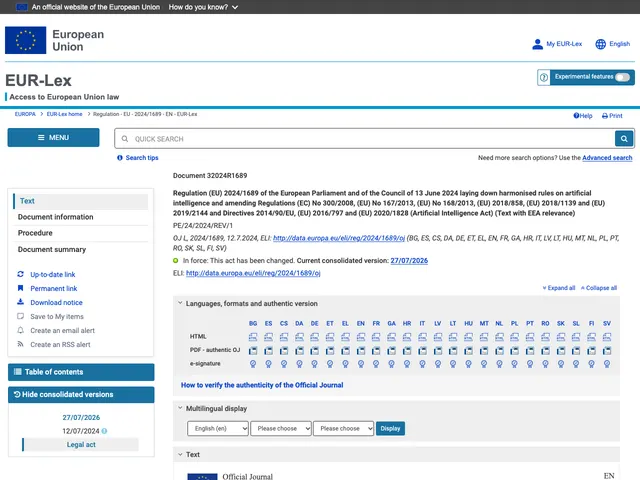This screenshot has height=480, width=640.
Task: Open the MENU button
Action: (53, 138)
